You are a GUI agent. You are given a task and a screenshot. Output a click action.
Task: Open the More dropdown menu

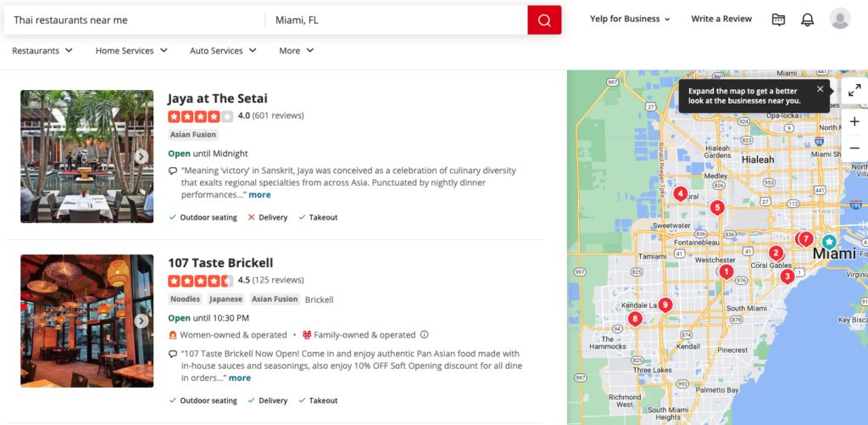297,50
